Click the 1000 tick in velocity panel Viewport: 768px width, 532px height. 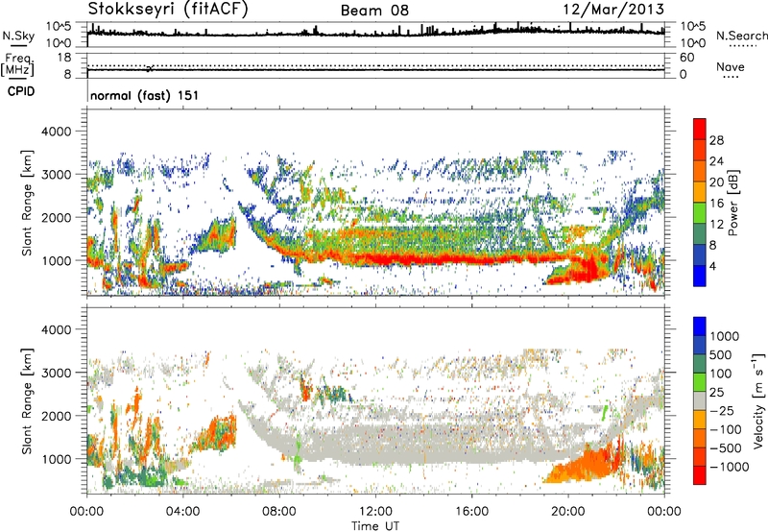56,459
